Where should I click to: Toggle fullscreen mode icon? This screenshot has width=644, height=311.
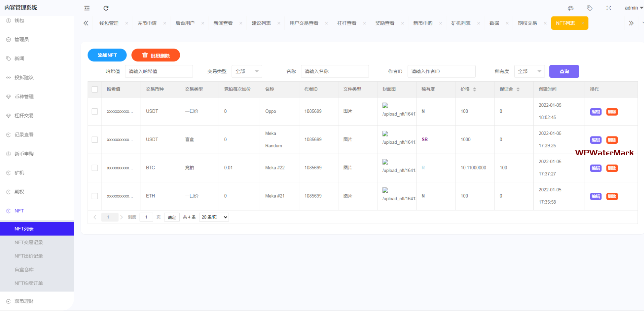coord(609,8)
